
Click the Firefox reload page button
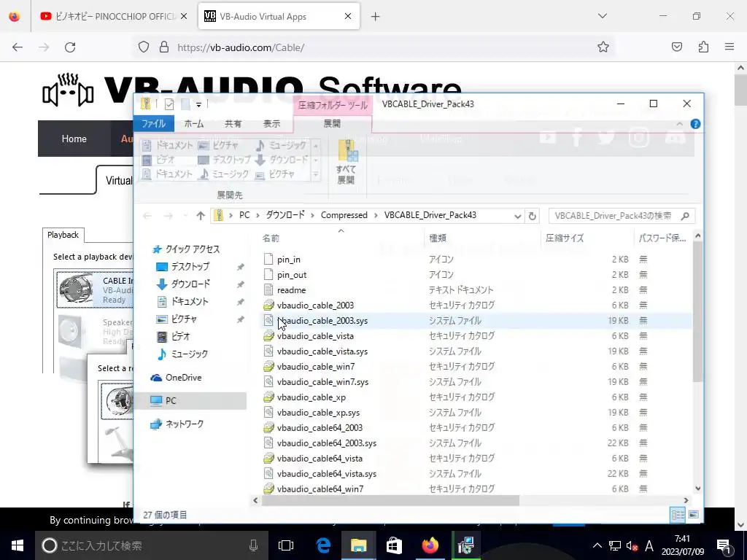pos(70,47)
